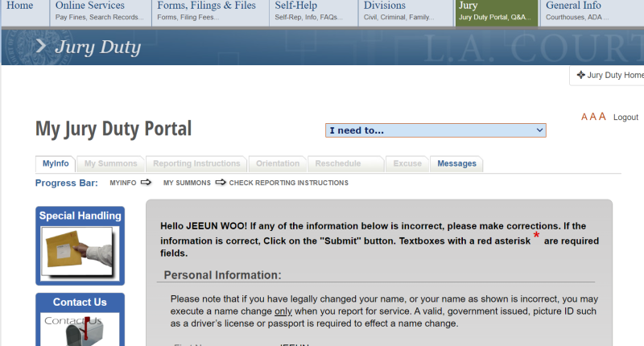The image size is (644, 346).
Task: Switch to the Messages tab
Action: 456,164
